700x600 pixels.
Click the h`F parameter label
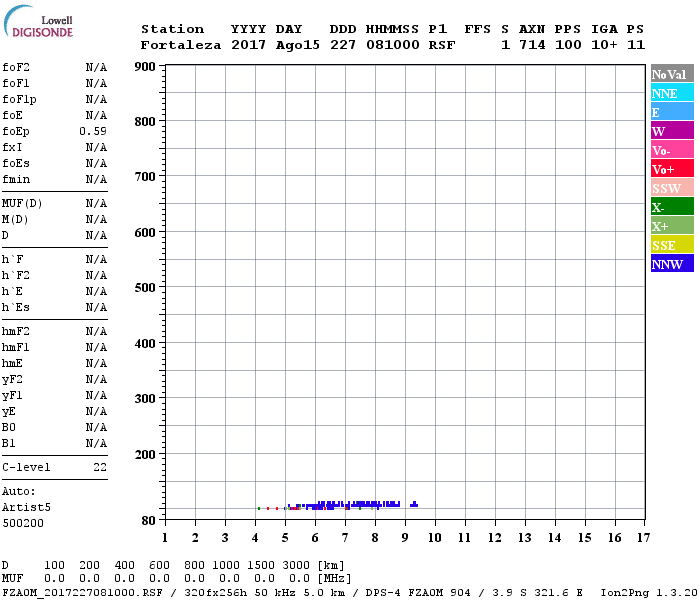(x=12, y=259)
